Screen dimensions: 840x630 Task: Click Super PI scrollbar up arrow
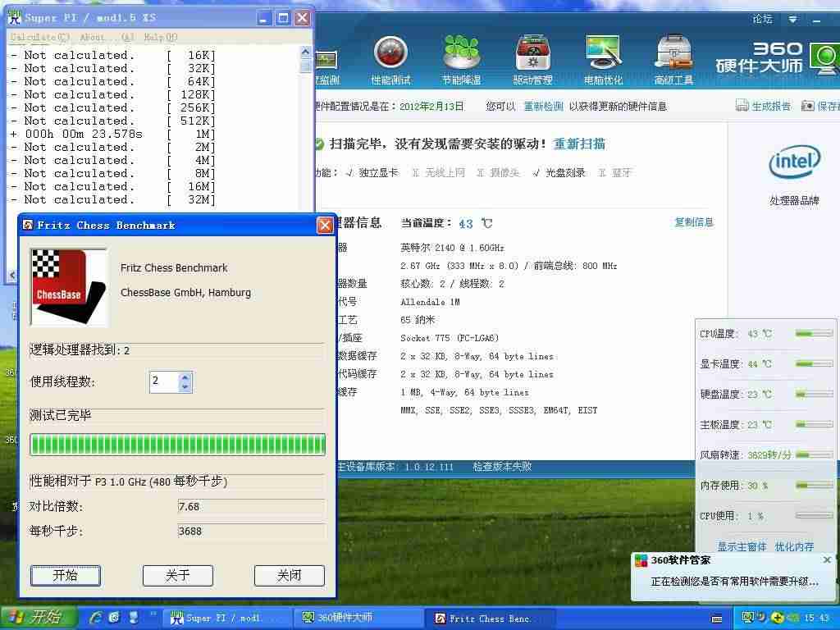pyautogui.click(x=305, y=52)
